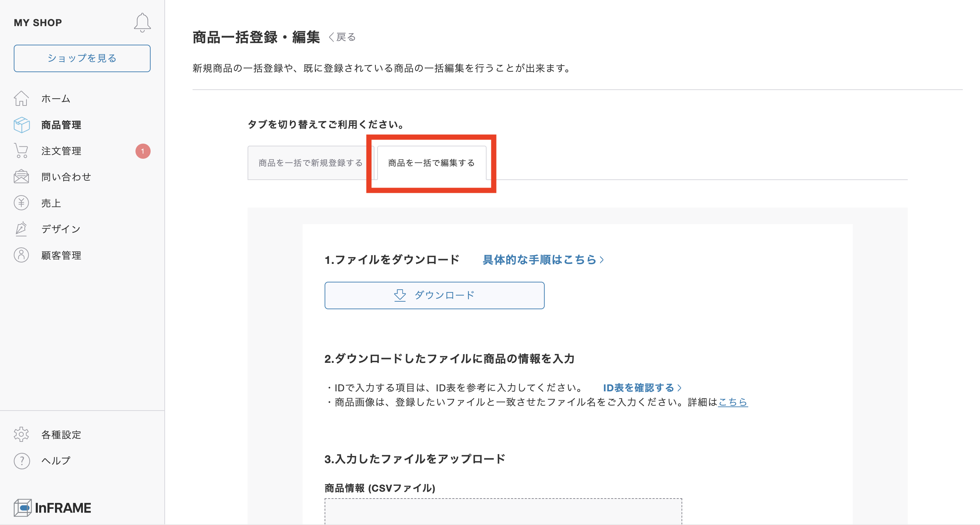Switch to the 商品を一括で新規登録する tab
Viewport: 980px width, 525px height.
point(311,163)
